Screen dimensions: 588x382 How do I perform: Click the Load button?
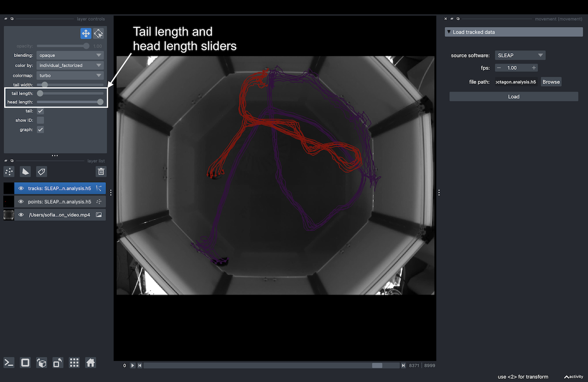(513, 97)
